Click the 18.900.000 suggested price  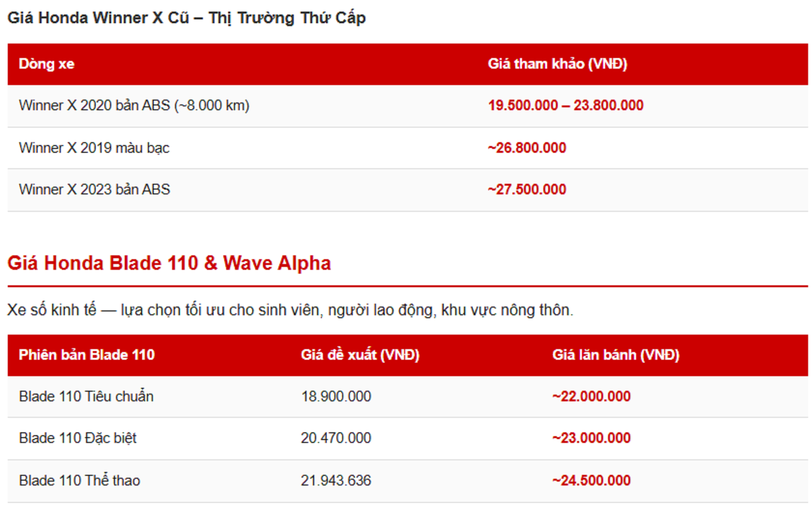[x=336, y=397]
